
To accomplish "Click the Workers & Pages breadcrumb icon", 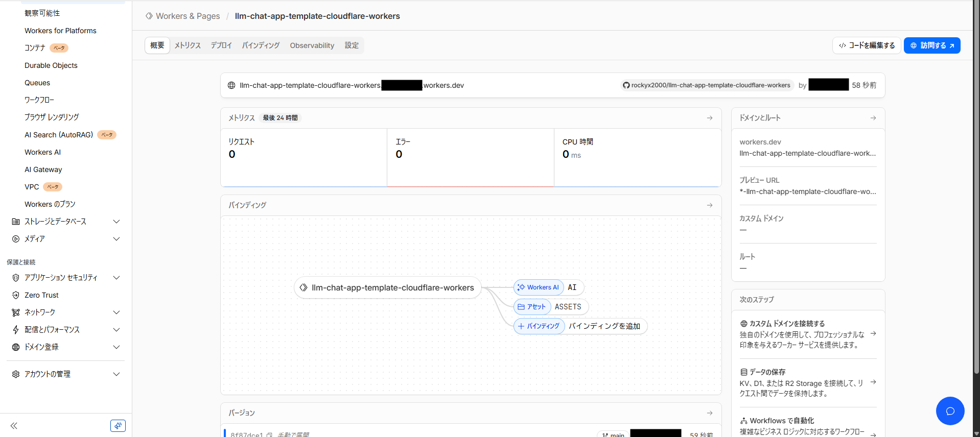I will click(x=149, y=16).
